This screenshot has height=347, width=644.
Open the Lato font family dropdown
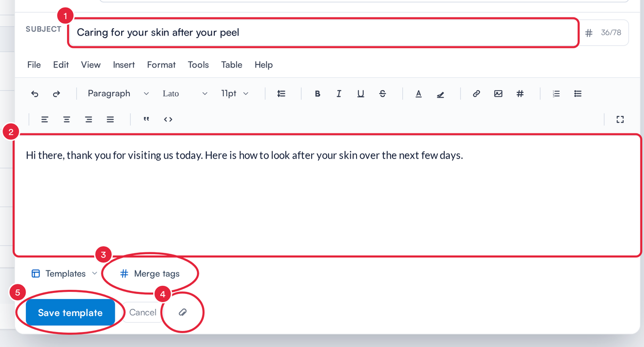[185, 94]
